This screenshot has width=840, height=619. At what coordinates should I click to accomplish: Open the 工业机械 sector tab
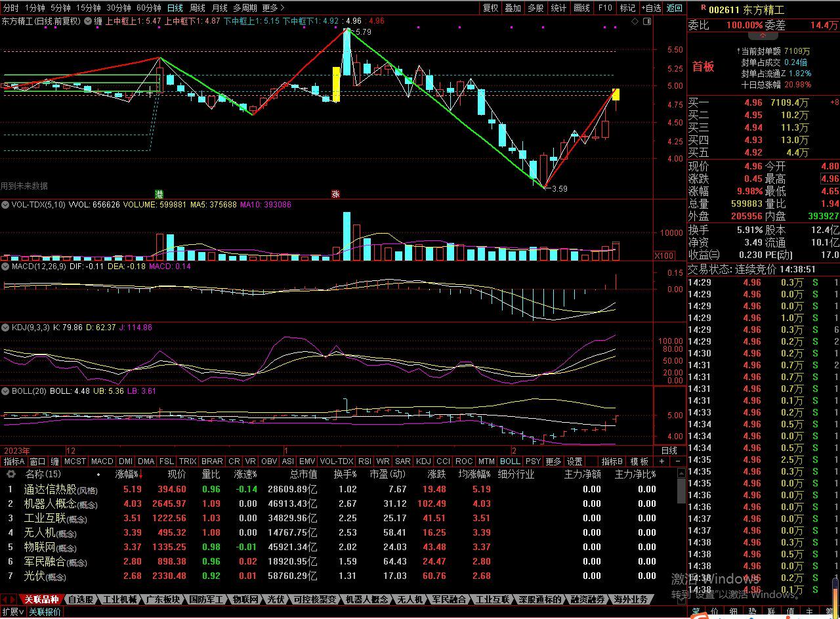120,599
